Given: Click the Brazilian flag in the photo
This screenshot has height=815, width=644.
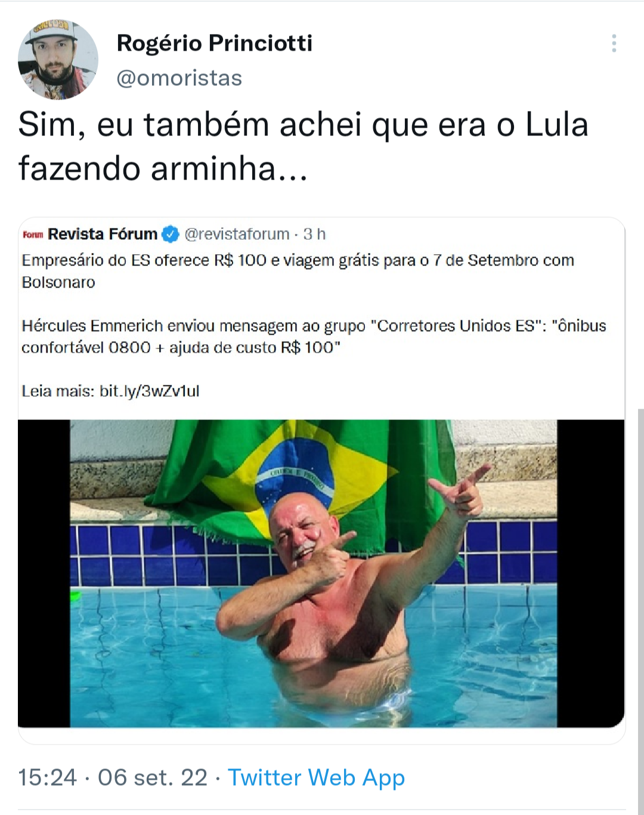Looking at the screenshot, I should point(298,477).
